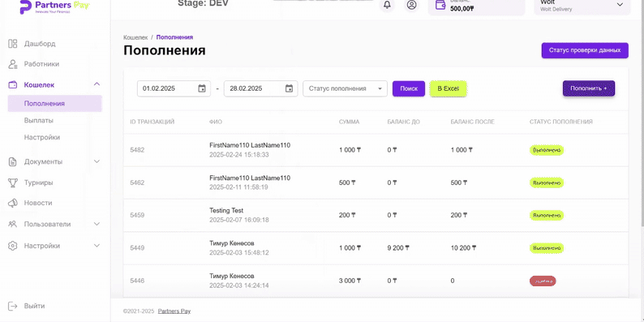Click the Новости megaphone icon
The height and width of the screenshot is (322, 644).
13,203
